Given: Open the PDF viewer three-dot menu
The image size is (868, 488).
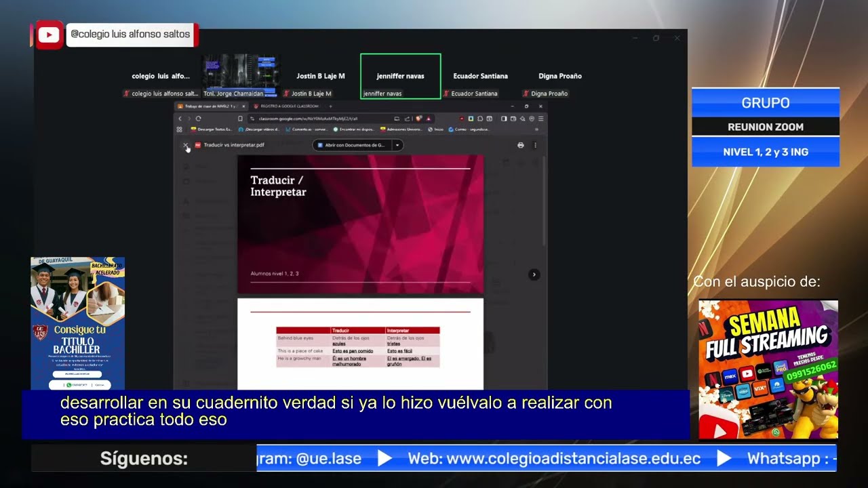Looking at the screenshot, I should pyautogui.click(x=535, y=145).
